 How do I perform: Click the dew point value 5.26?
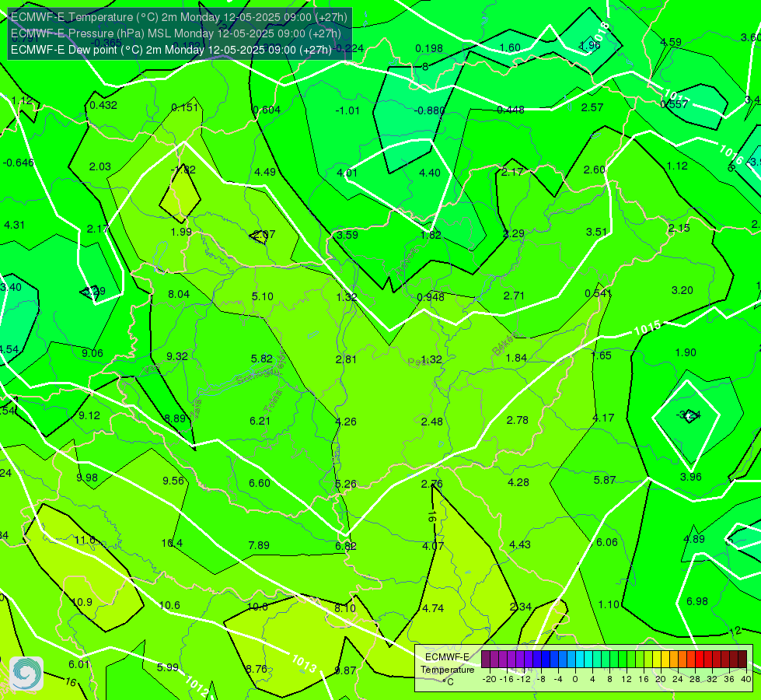(346, 484)
